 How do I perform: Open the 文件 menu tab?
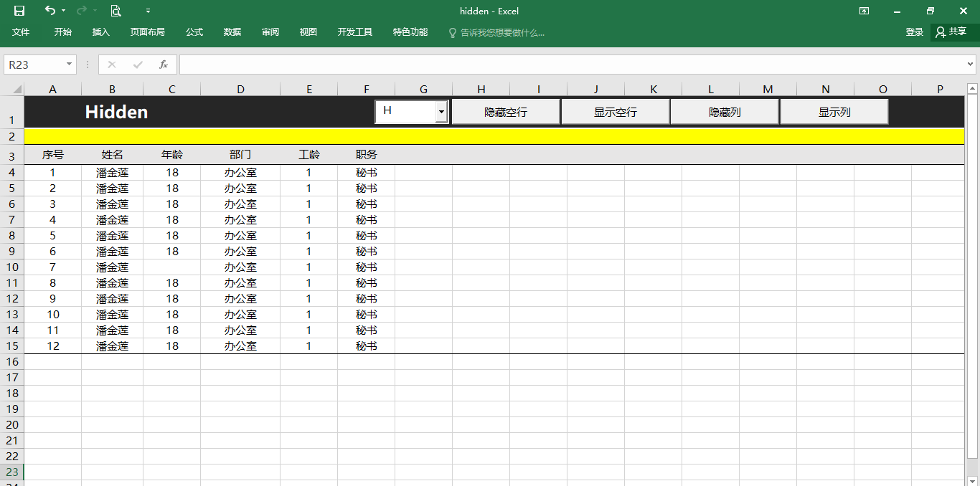21,32
